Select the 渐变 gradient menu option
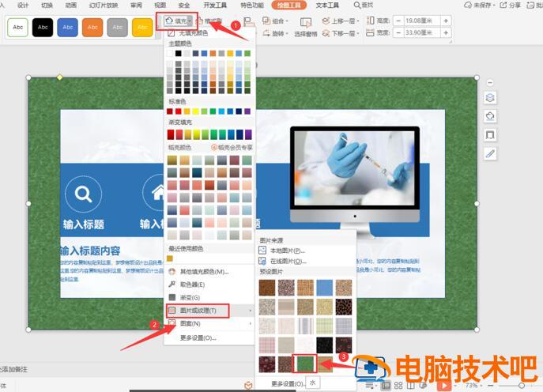 point(190,297)
